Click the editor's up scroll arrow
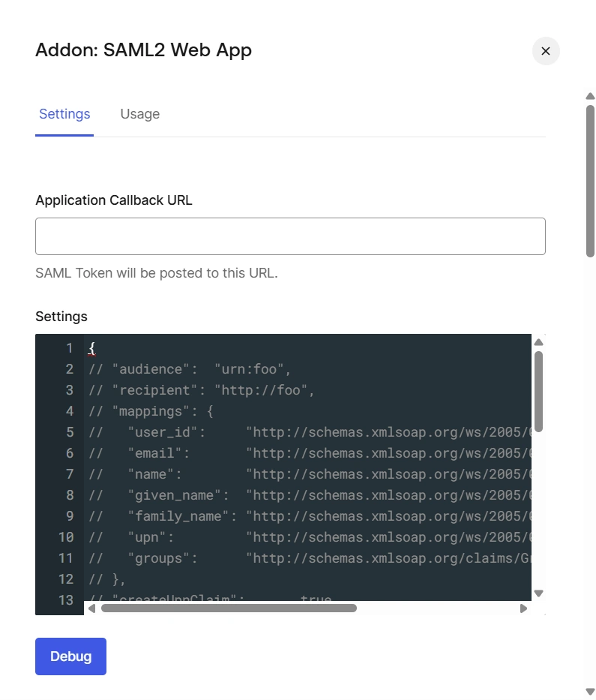The width and height of the screenshot is (596, 700). (538, 342)
